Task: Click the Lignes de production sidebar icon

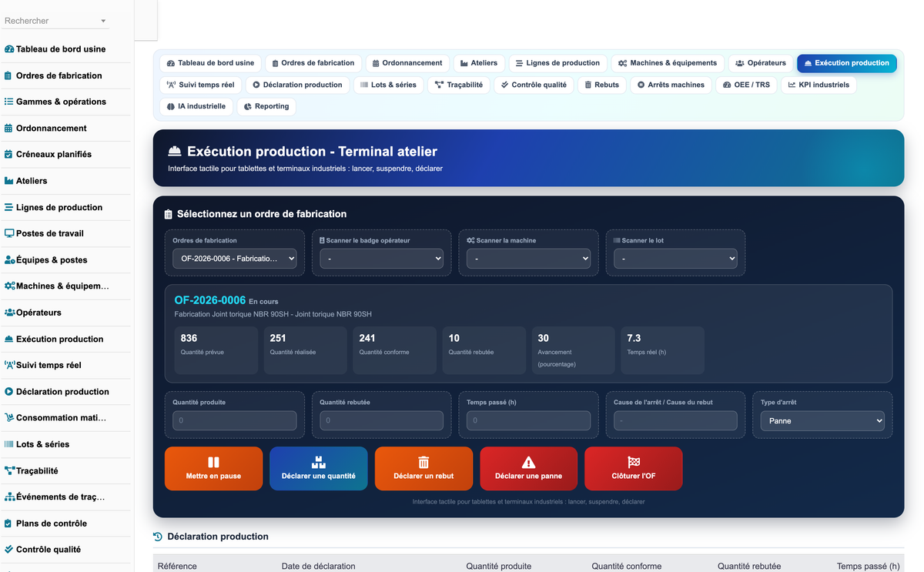Action: pyautogui.click(x=9, y=207)
